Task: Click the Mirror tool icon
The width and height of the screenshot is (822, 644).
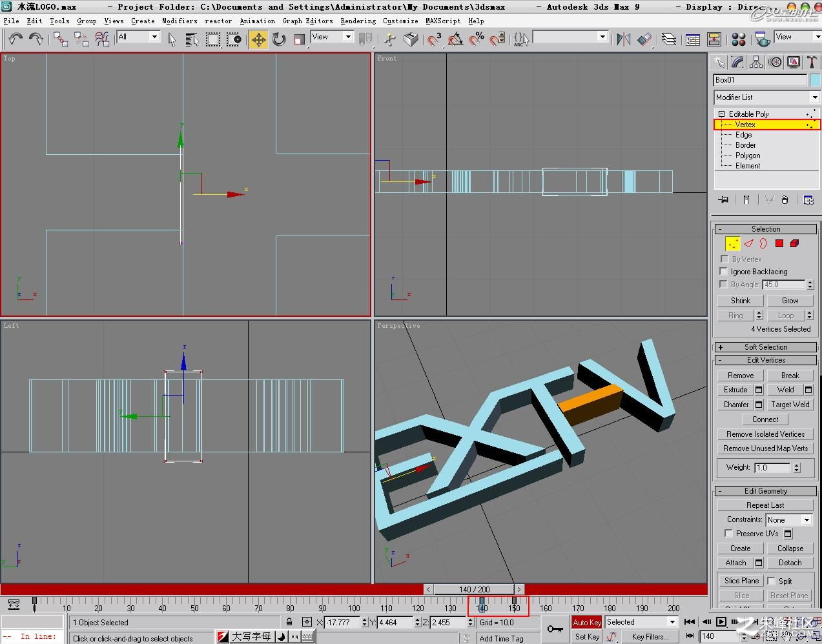Action: tap(623, 39)
